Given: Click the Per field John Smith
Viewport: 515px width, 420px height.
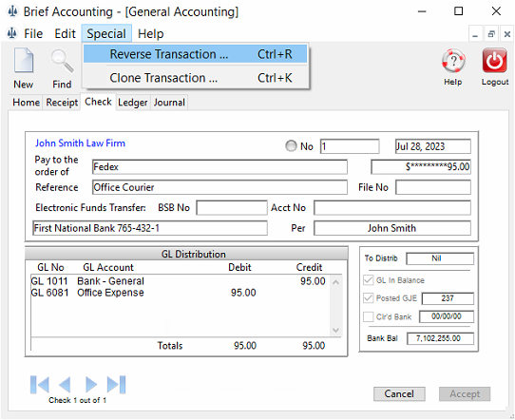Looking at the screenshot, I should (392, 228).
